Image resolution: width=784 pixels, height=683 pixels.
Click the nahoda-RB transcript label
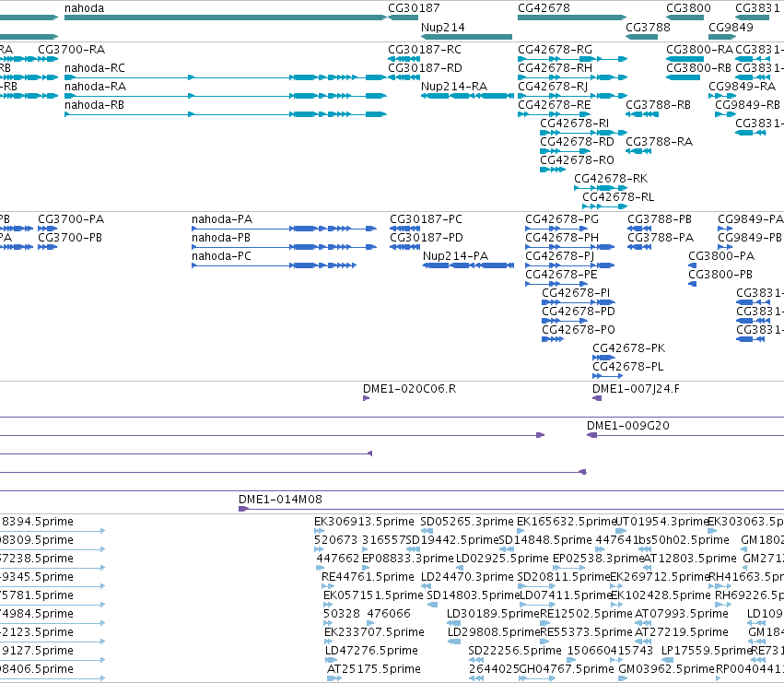[94, 104]
